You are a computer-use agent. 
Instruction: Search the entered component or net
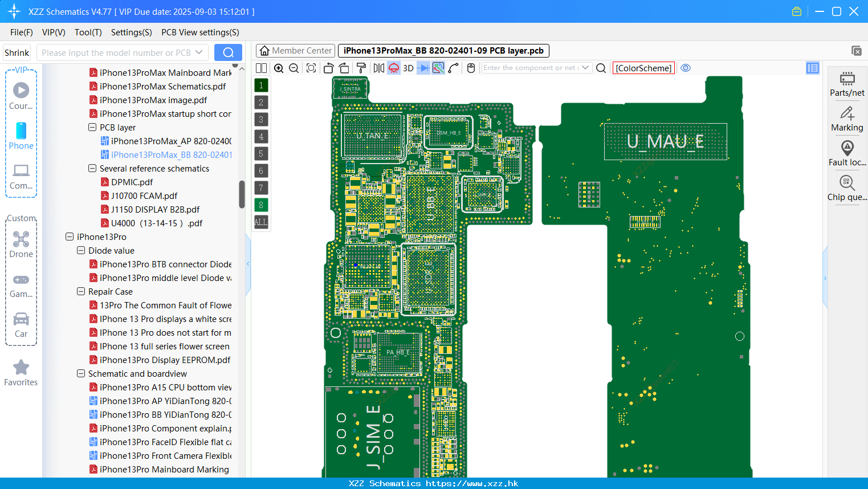(x=601, y=68)
